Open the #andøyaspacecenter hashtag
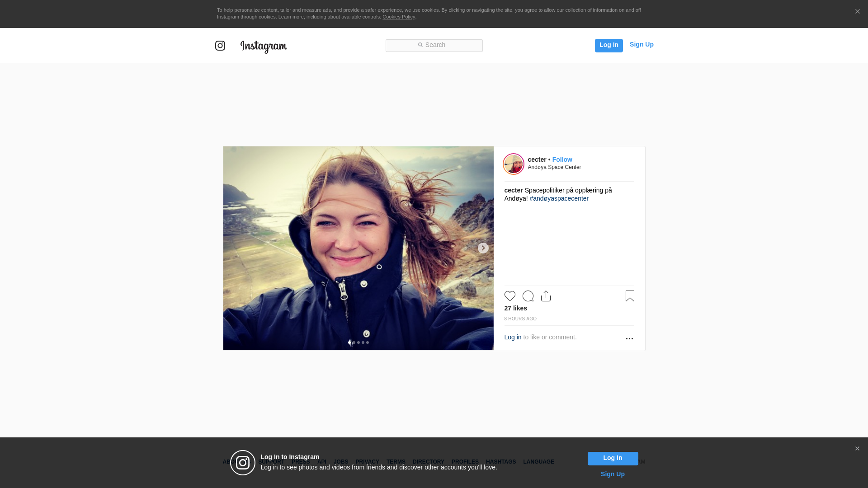 coord(559,198)
